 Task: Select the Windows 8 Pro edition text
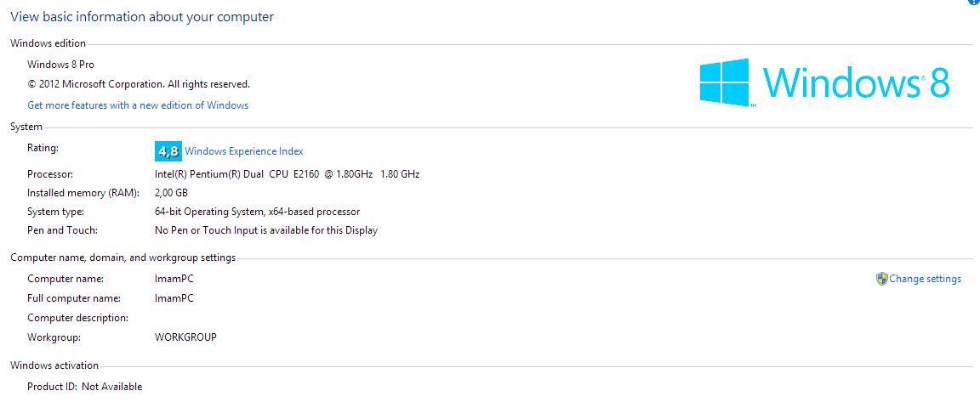click(x=61, y=65)
